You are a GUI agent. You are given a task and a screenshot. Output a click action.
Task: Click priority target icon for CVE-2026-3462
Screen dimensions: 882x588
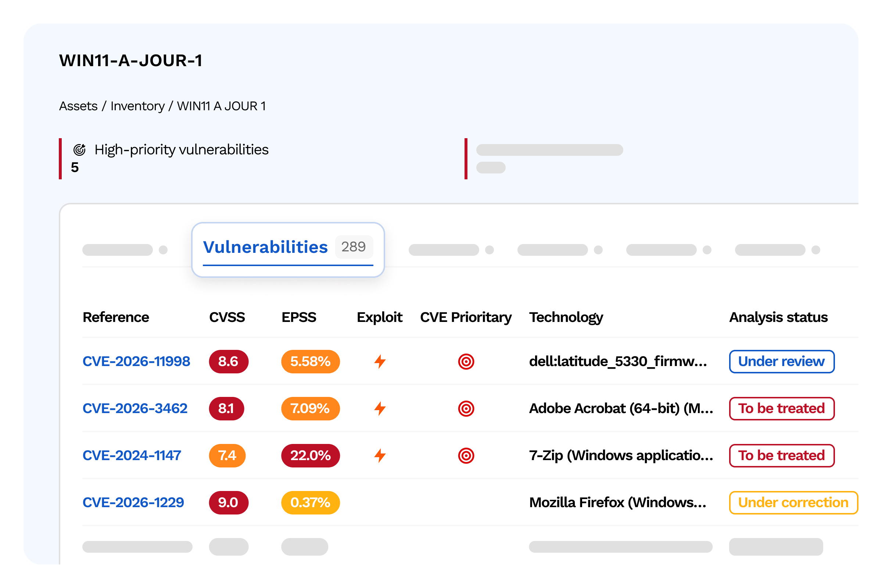(x=466, y=408)
